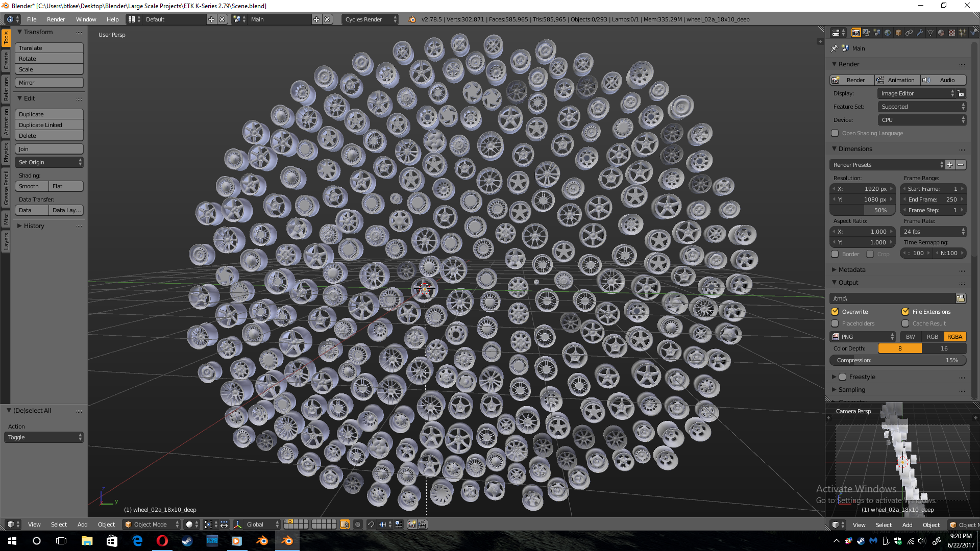Enable Open Shading Language checkbox
This screenshot has height=551, width=980.
(x=835, y=133)
